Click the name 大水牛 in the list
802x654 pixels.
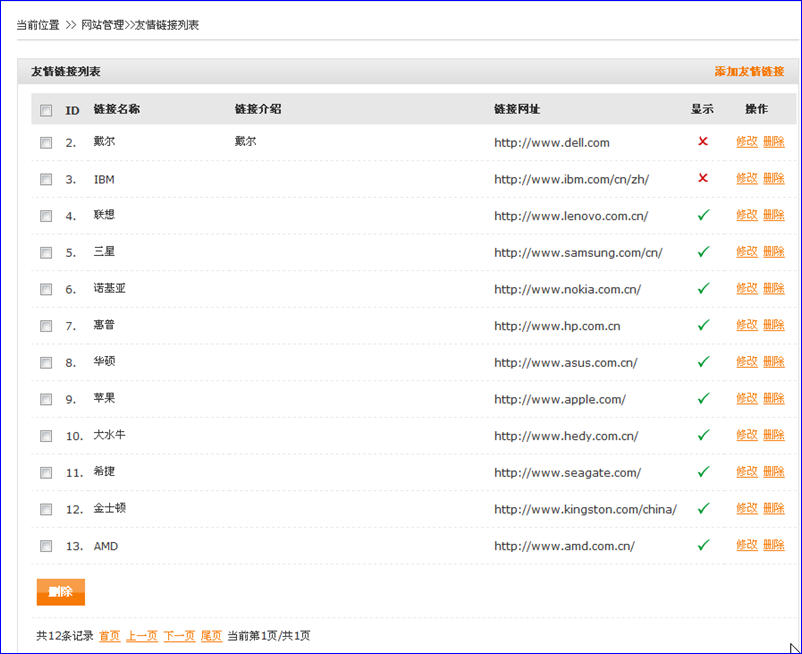click(x=109, y=435)
